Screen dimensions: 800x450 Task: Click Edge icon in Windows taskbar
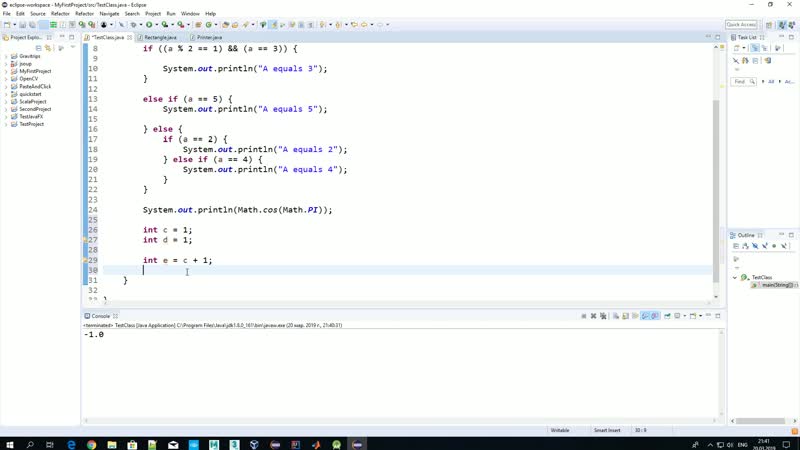[71, 444]
